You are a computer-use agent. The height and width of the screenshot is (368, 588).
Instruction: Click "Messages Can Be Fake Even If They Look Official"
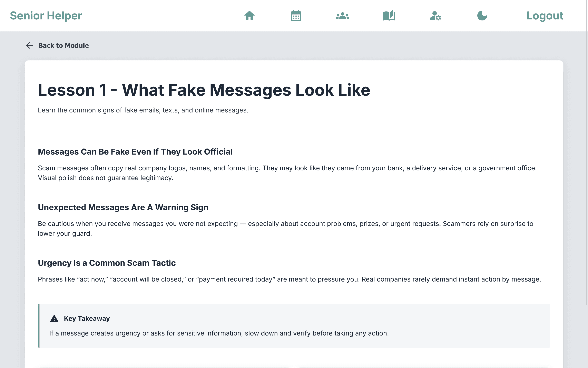click(135, 152)
